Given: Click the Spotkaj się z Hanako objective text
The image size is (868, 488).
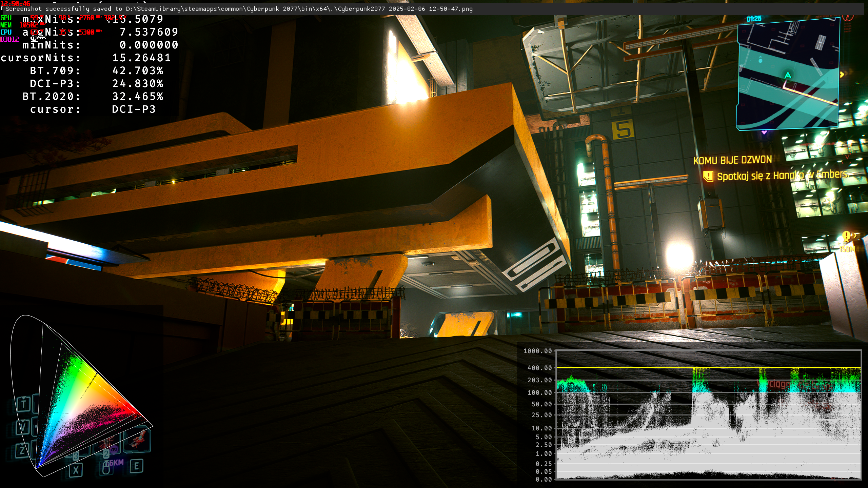Looking at the screenshot, I should coord(783,176).
